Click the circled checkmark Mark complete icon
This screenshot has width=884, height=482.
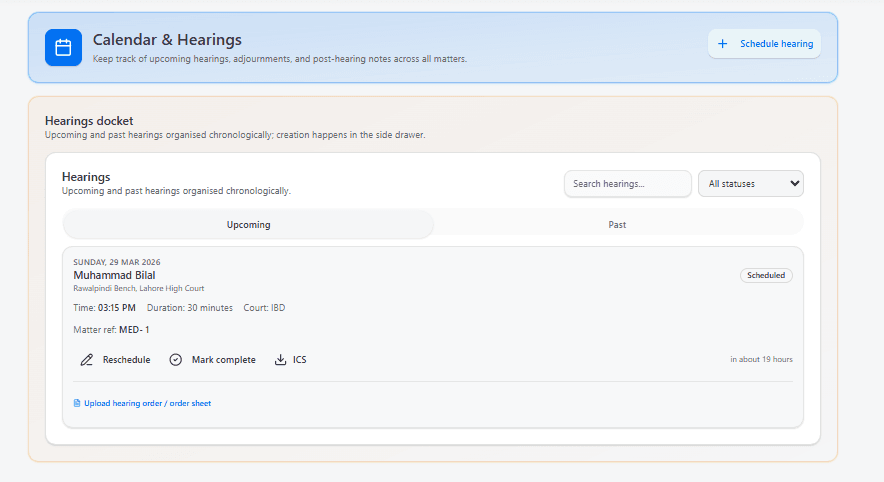(176, 360)
